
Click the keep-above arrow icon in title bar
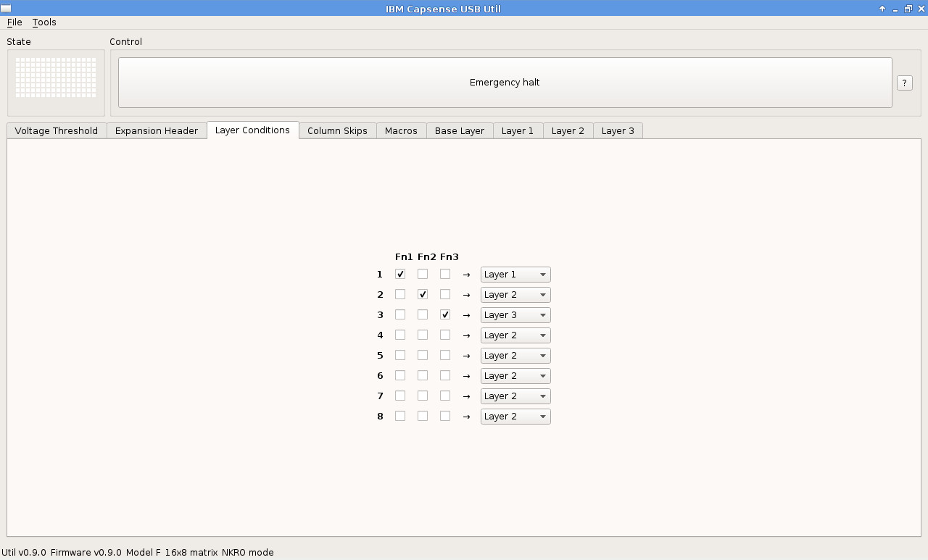point(882,9)
